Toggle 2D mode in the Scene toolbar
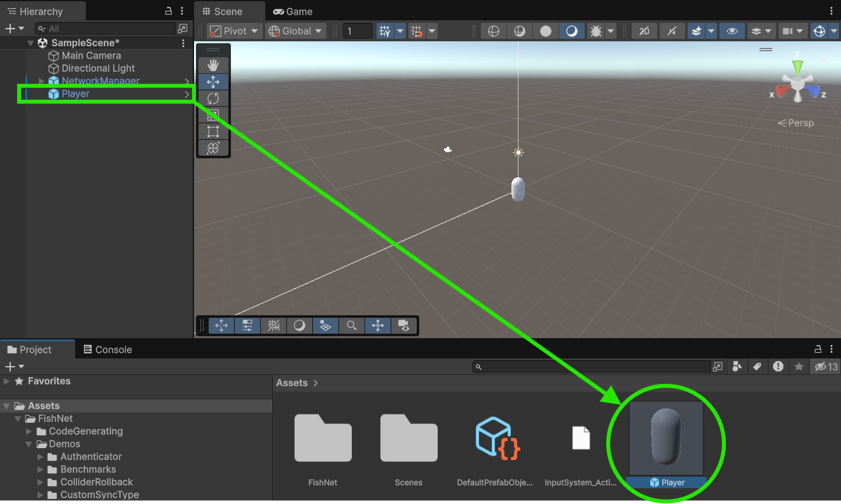Screen dimensions: 841x504 644,31
